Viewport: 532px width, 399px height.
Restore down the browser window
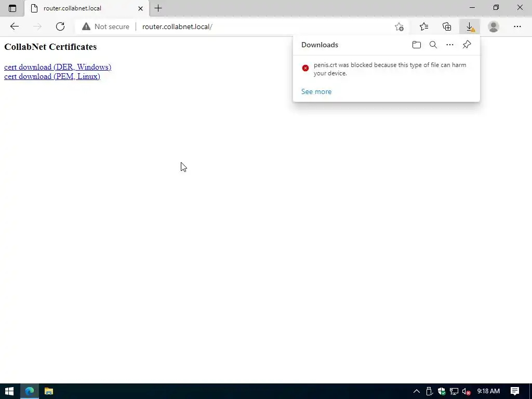pyautogui.click(x=496, y=7)
